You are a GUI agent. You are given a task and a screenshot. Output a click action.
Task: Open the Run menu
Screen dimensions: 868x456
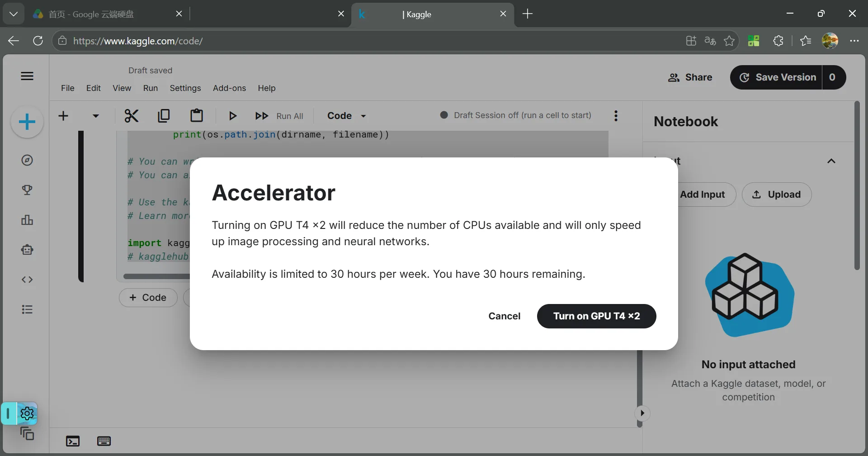pyautogui.click(x=151, y=88)
